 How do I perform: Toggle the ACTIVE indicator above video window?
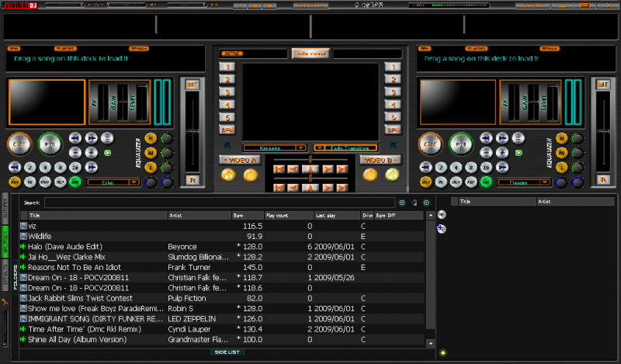coord(232,54)
